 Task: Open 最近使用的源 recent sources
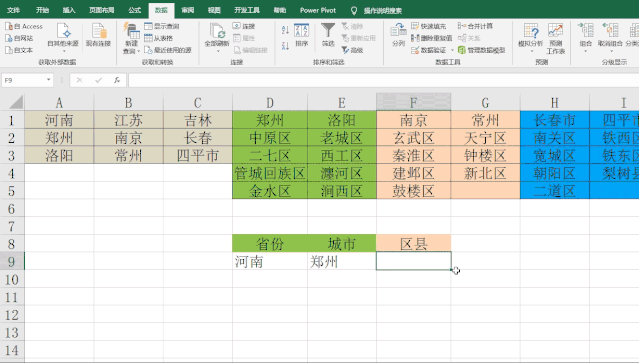click(x=168, y=50)
